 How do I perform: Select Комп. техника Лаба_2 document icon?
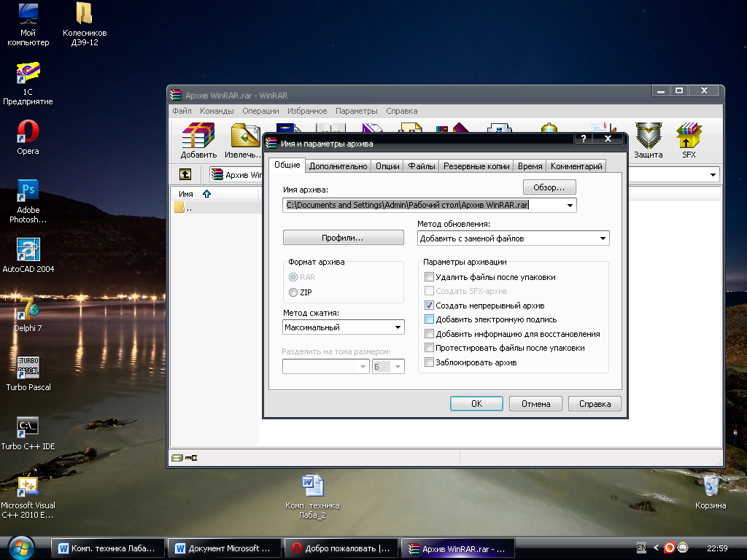click(312, 497)
